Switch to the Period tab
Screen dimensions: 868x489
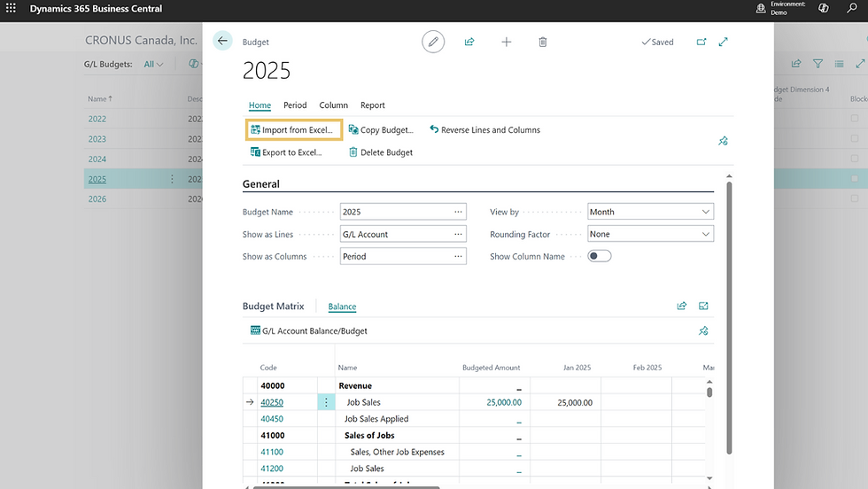click(295, 105)
